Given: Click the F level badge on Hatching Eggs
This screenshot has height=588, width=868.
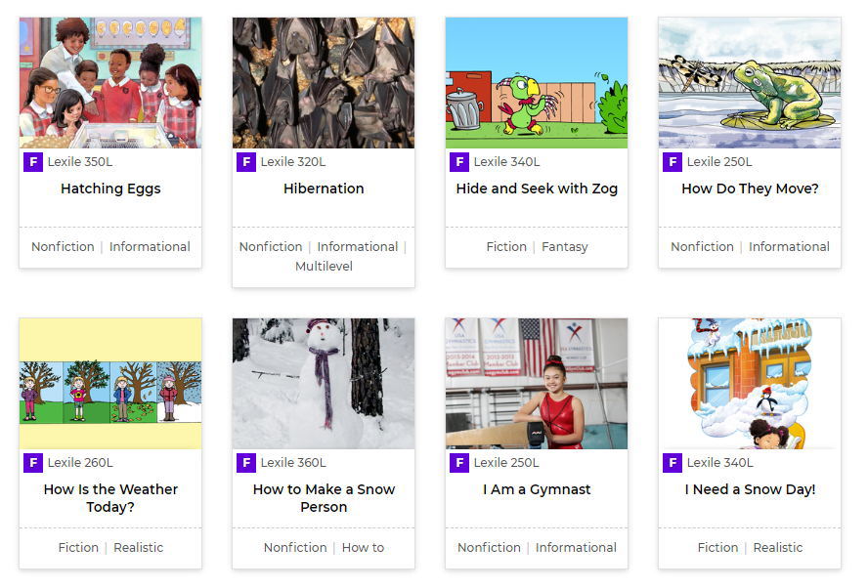Looking at the screenshot, I should 33,162.
